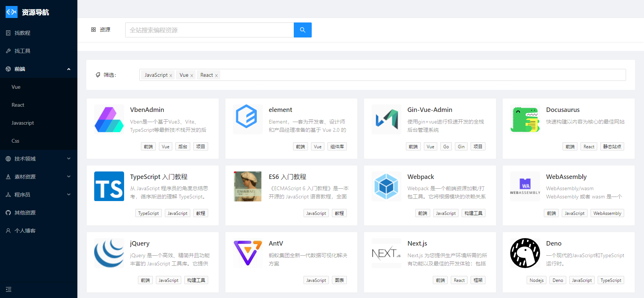
Task: Select Css in the sidebar submenu
Action: click(38, 141)
